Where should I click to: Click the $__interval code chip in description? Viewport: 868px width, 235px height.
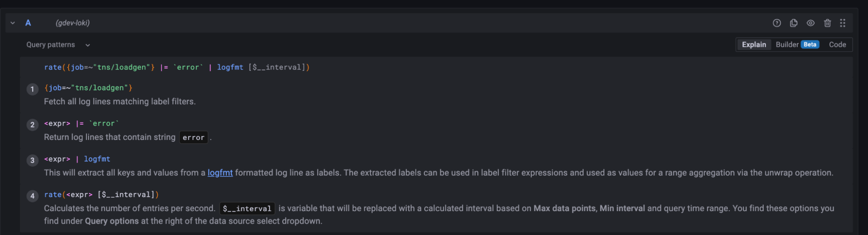click(x=247, y=209)
